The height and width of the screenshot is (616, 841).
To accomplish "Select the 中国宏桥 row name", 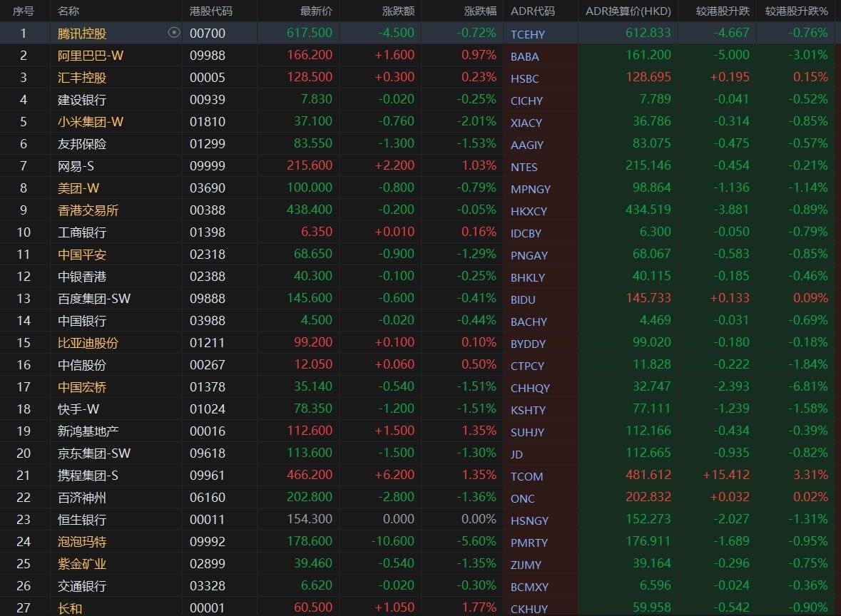I will pos(82,387).
